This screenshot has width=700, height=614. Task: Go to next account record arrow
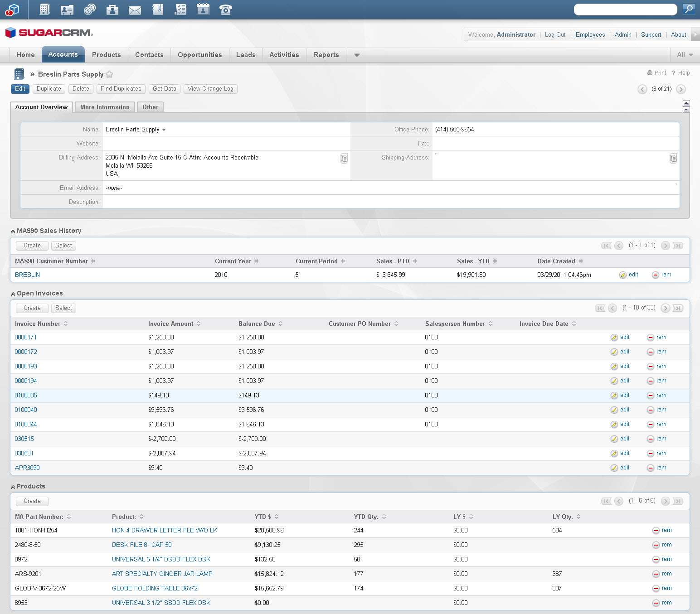(x=681, y=89)
